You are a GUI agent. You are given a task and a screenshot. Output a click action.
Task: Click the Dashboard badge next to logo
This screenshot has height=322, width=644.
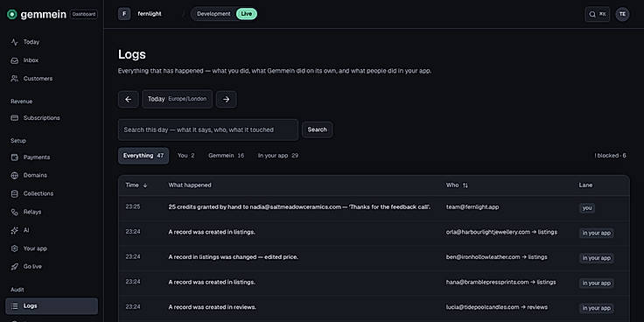coord(84,14)
